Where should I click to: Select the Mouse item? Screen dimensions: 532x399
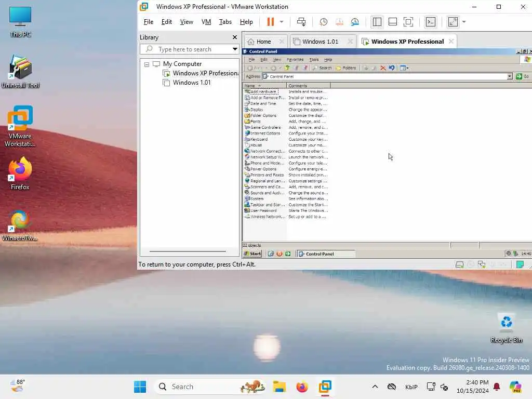click(253, 145)
